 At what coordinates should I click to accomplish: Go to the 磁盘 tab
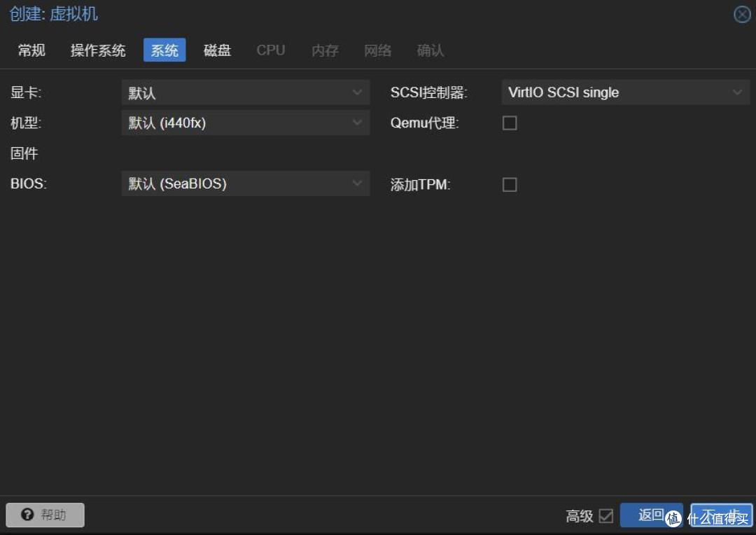coord(218,50)
